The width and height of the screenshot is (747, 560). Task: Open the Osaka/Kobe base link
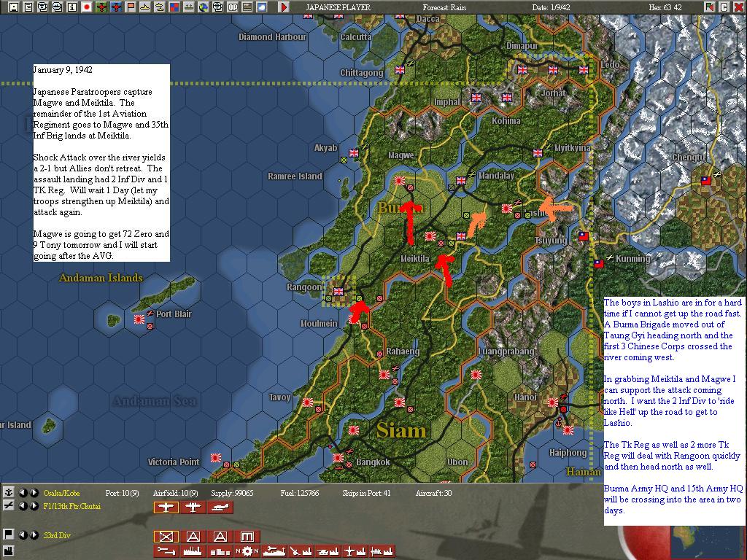[61, 494]
